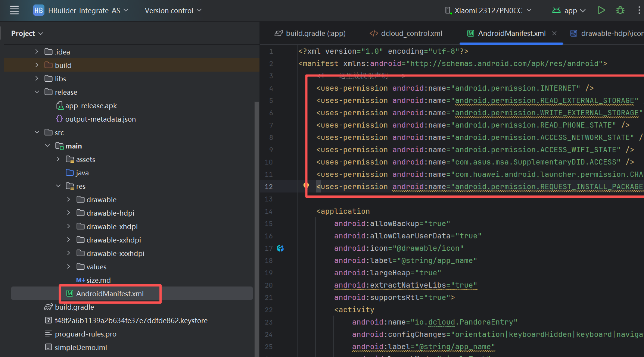Image resolution: width=644 pixels, height=357 pixels.
Task: Collapse the release folder
Action: (x=37, y=92)
